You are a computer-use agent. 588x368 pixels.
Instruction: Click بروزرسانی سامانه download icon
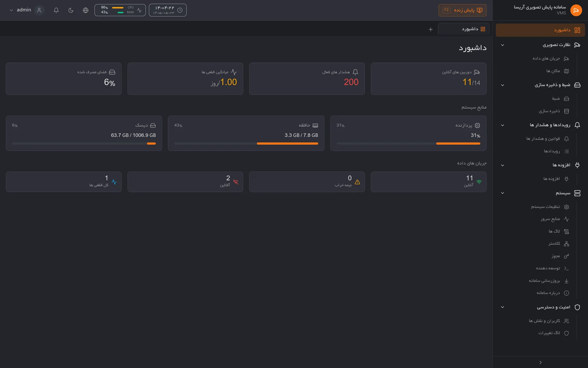(x=566, y=281)
